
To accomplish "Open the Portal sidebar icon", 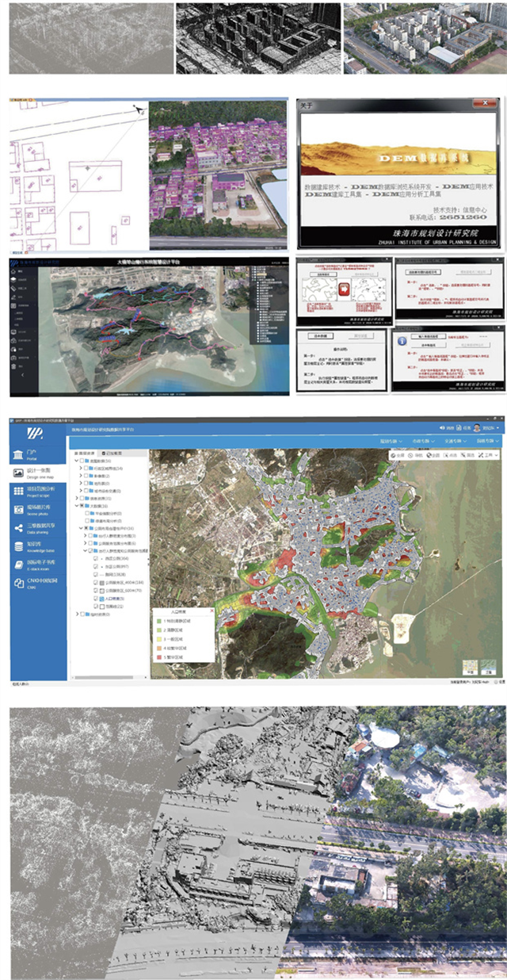I will [19, 455].
